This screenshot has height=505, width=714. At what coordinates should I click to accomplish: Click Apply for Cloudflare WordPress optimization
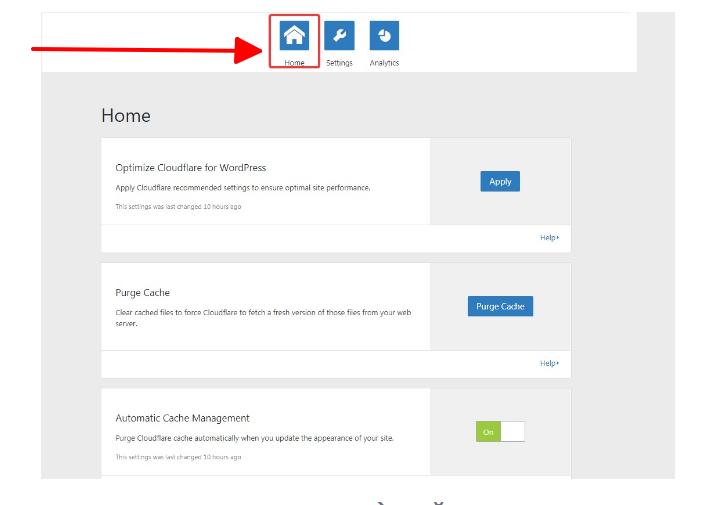[x=500, y=181]
